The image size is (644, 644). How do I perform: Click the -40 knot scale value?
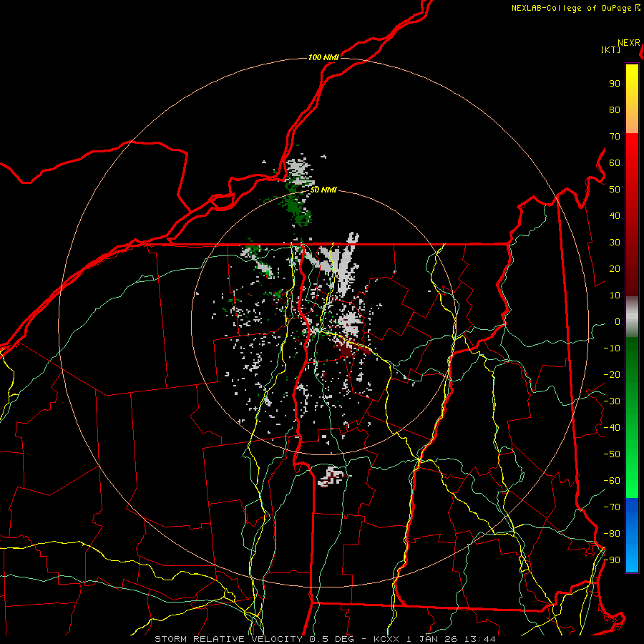612,428
